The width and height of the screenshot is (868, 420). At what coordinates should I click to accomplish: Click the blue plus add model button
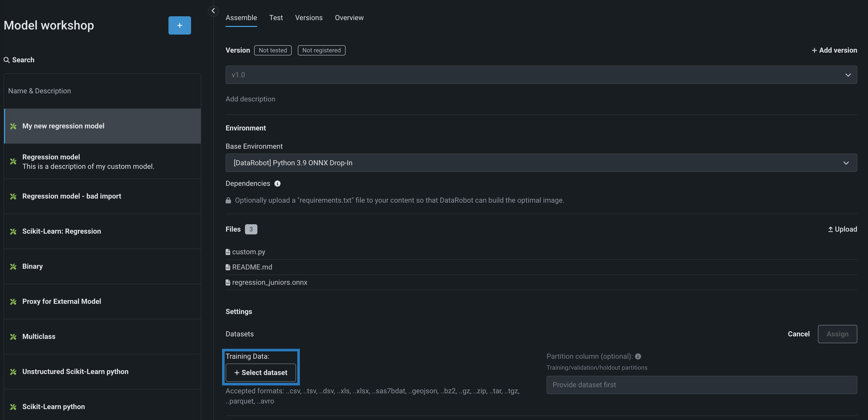pyautogui.click(x=180, y=25)
